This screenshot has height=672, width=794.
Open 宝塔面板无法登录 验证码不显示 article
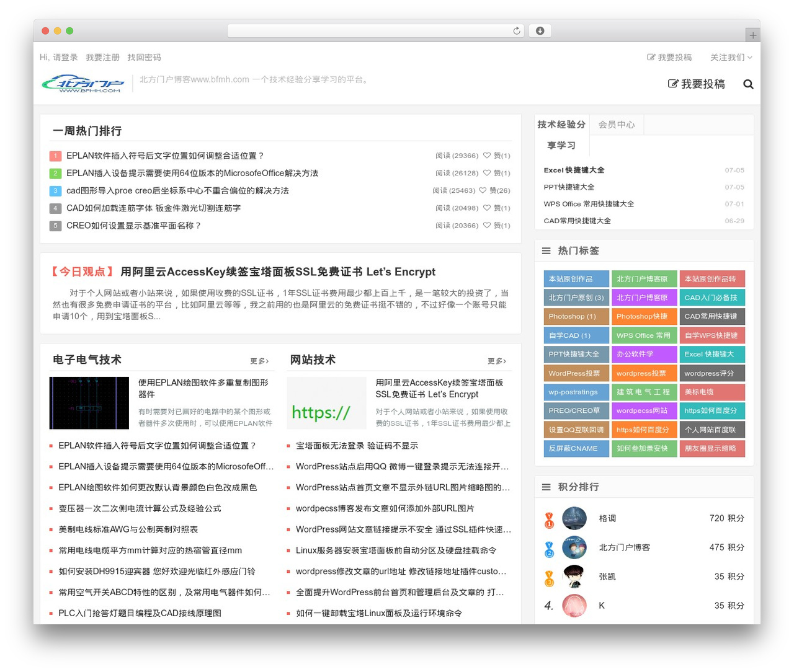pyautogui.click(x=357, y=446)
